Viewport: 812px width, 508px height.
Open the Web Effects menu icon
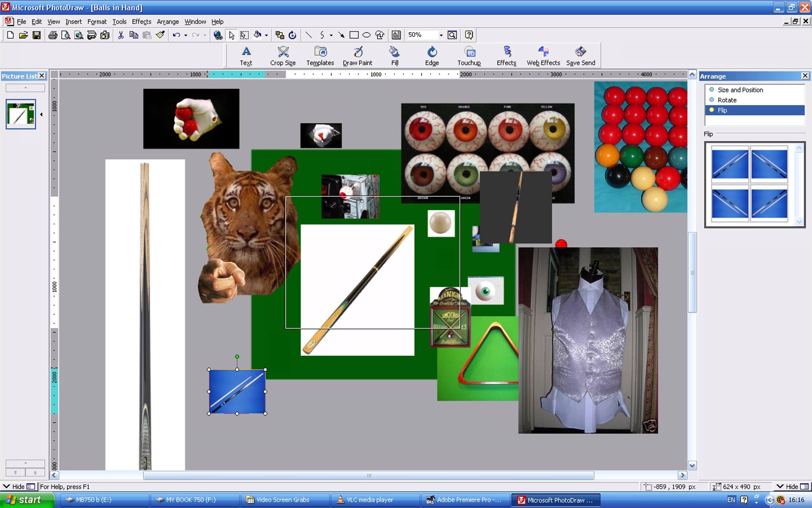pos(543,56)
